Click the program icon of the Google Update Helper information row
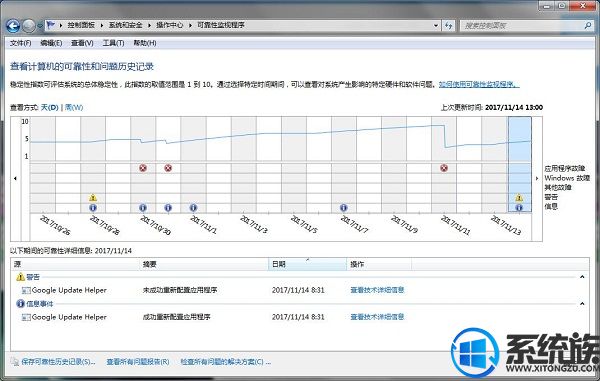Viewport: 600px width, 381px height. coord(26,317)
